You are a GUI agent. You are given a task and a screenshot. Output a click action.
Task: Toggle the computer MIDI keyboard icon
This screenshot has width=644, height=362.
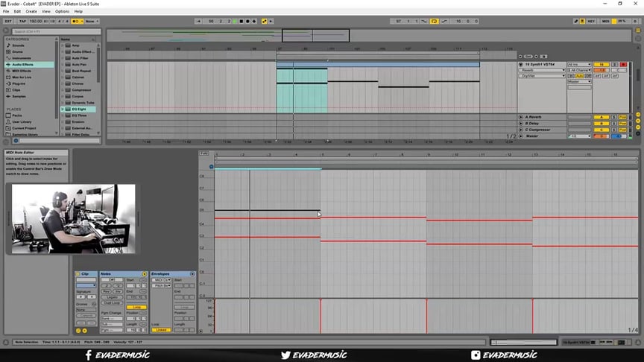(582, 22)
